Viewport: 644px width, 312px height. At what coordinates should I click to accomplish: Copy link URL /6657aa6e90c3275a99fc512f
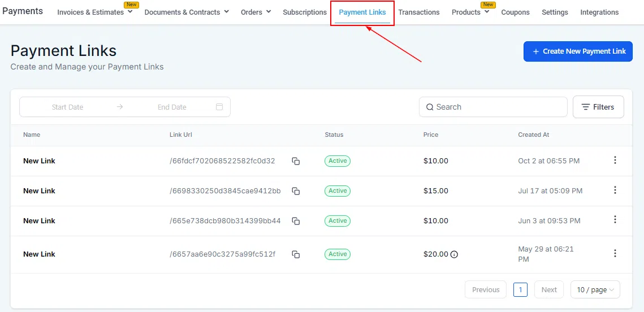296,254
